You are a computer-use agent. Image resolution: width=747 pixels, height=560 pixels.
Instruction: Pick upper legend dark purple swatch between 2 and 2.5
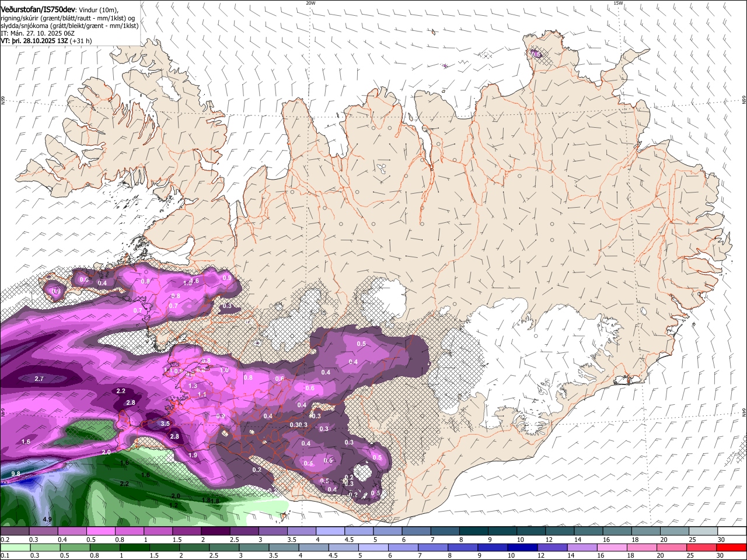[x=214, y=531]
